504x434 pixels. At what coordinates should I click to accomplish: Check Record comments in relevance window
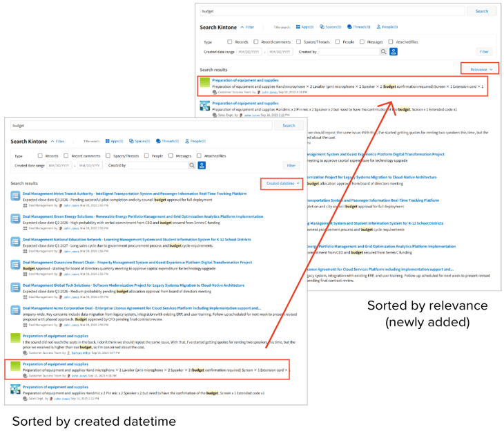click(256, 42)
